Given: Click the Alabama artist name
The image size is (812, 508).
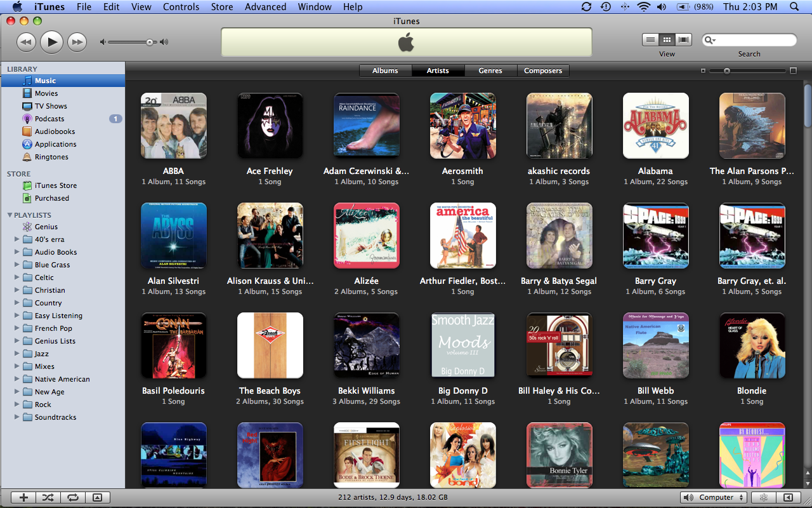Looking at the screenshot, I should [x=655, y=171].
